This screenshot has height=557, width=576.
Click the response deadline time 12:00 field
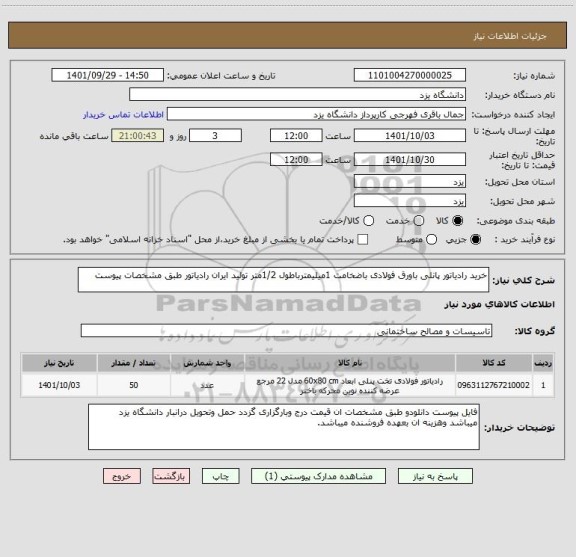coord(296,136)
